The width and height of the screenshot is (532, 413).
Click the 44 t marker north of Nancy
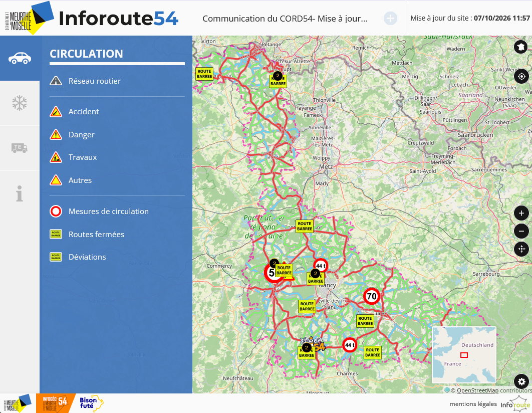pyautogui.click(x=321, y=266)
